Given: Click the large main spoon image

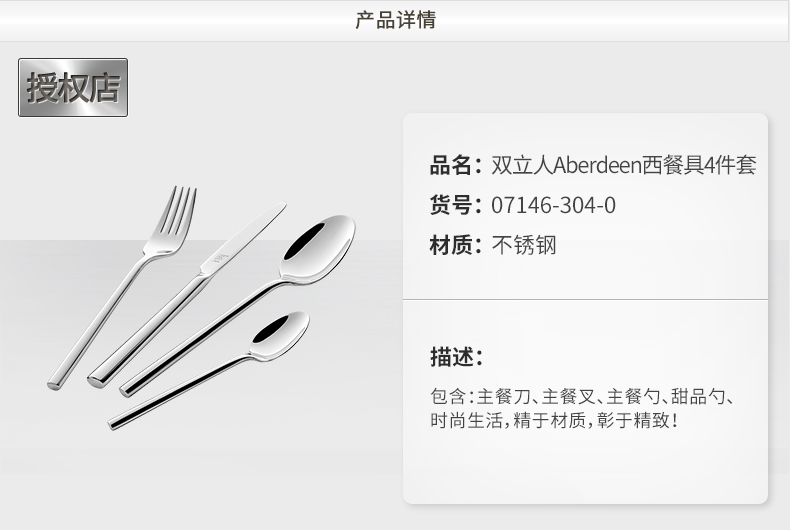Looking at the screenshot, I should click(x=237, y=306).
